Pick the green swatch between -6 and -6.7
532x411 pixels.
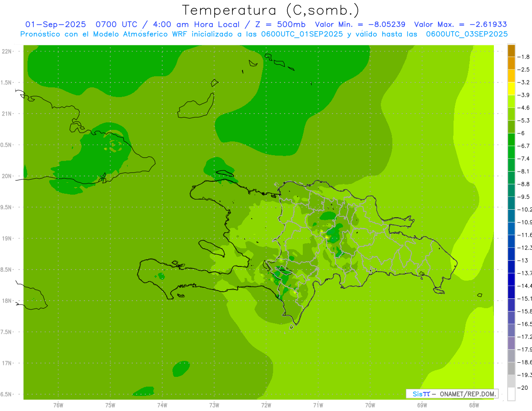pos(511,140)
